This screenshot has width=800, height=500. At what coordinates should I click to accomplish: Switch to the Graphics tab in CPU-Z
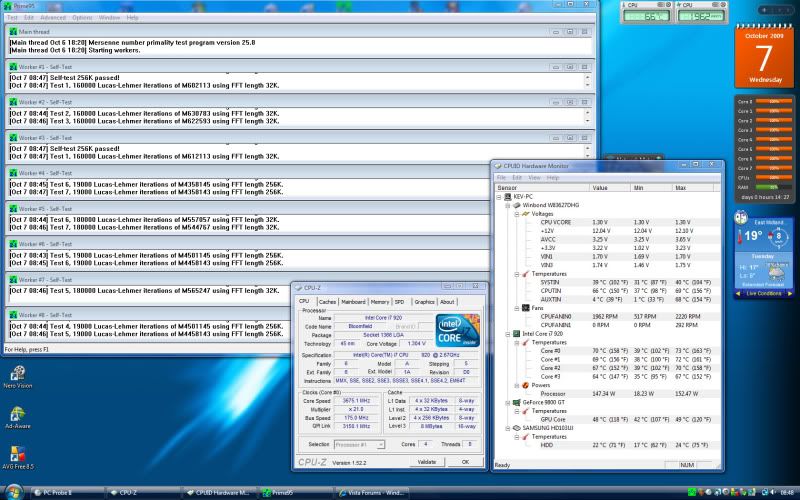[424, 302]
